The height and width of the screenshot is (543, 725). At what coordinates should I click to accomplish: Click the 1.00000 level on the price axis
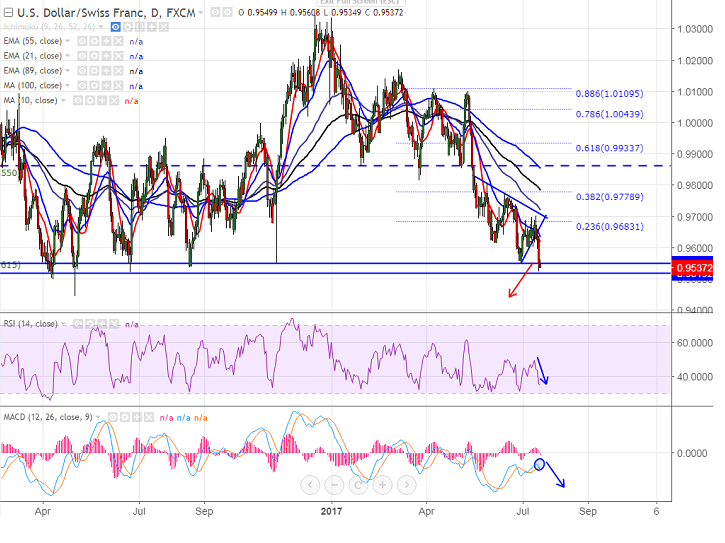[695, 123]
